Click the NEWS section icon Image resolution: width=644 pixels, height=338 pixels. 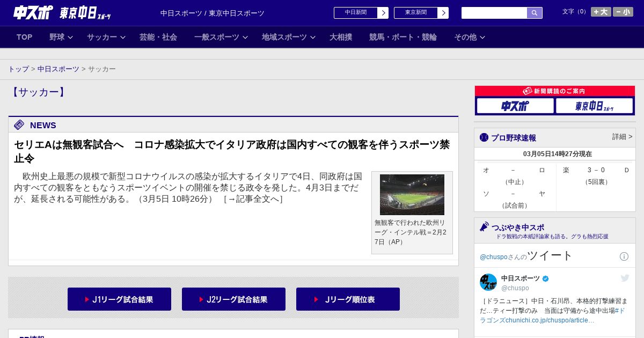pos(19,125)
